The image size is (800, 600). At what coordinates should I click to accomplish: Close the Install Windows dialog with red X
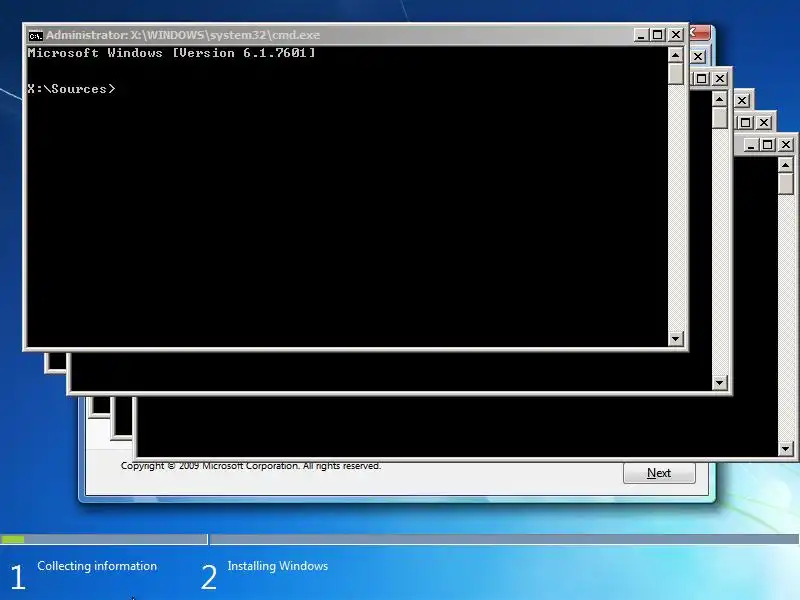pos(699,33)
